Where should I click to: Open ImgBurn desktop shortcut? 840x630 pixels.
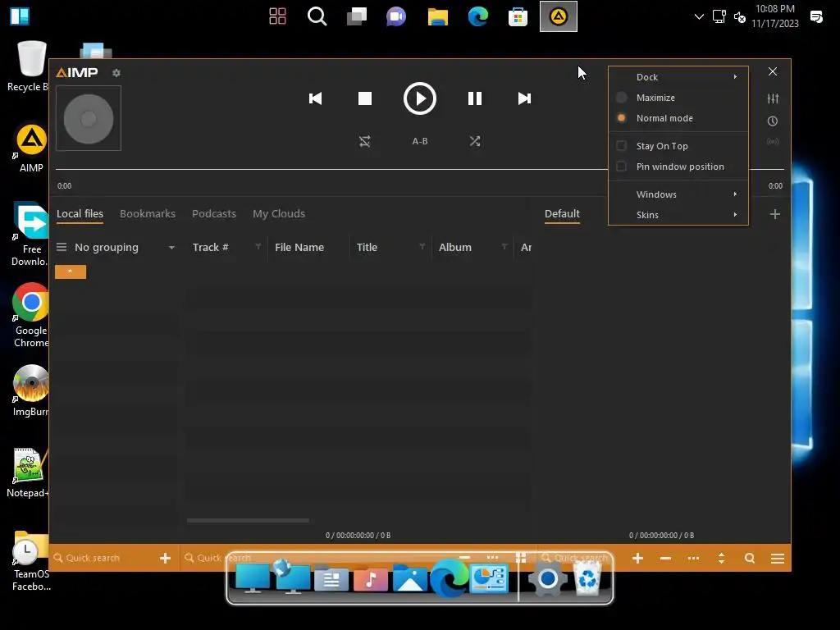click(30, 390)
